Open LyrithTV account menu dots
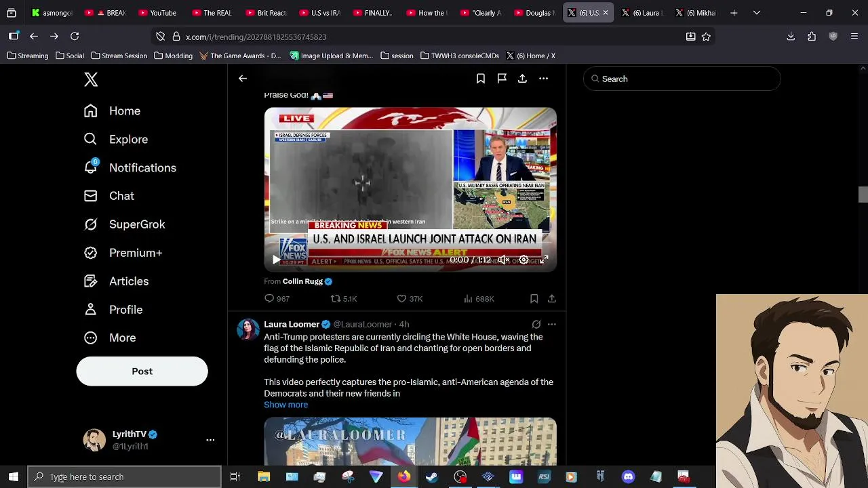Screen dimensions: 868x488 click(x=210, y=440)
